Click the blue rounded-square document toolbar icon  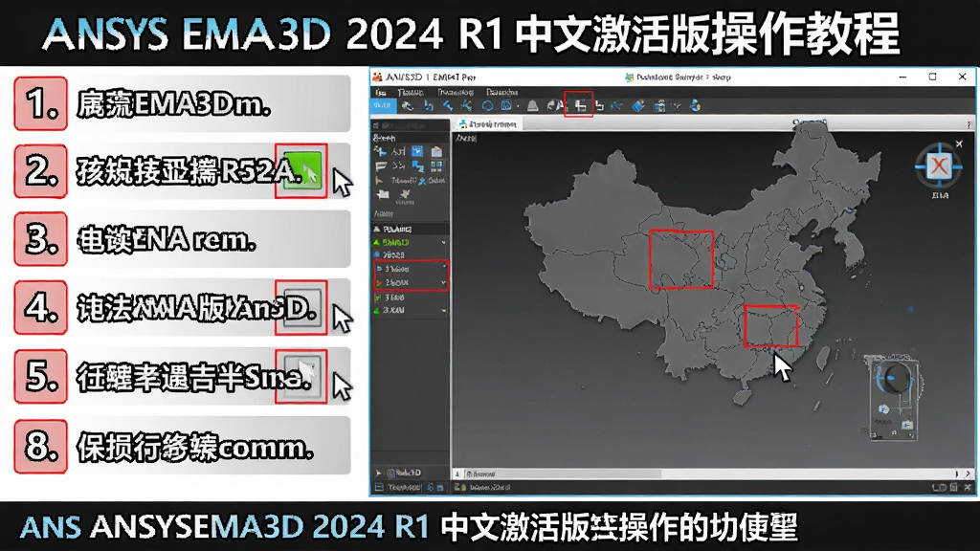point(506,105)
